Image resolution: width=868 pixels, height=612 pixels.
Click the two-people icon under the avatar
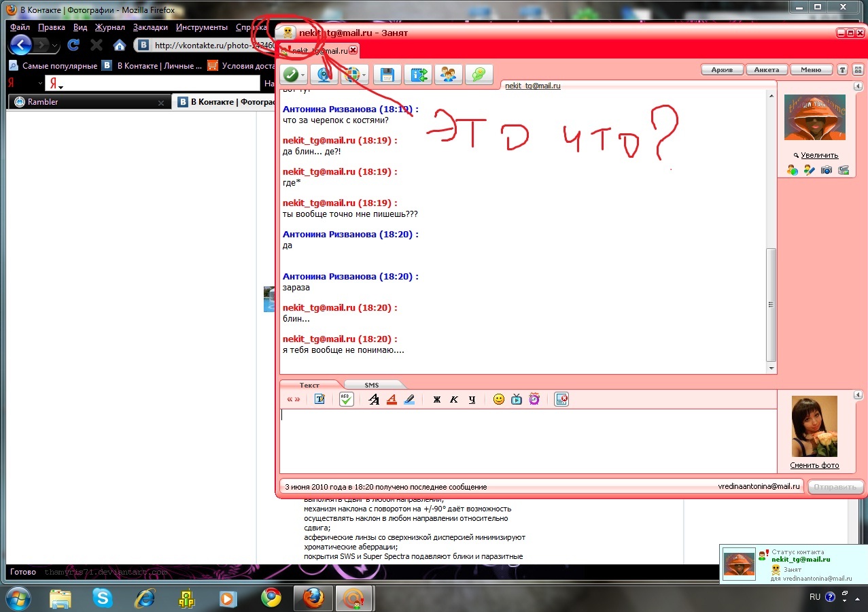793,170
